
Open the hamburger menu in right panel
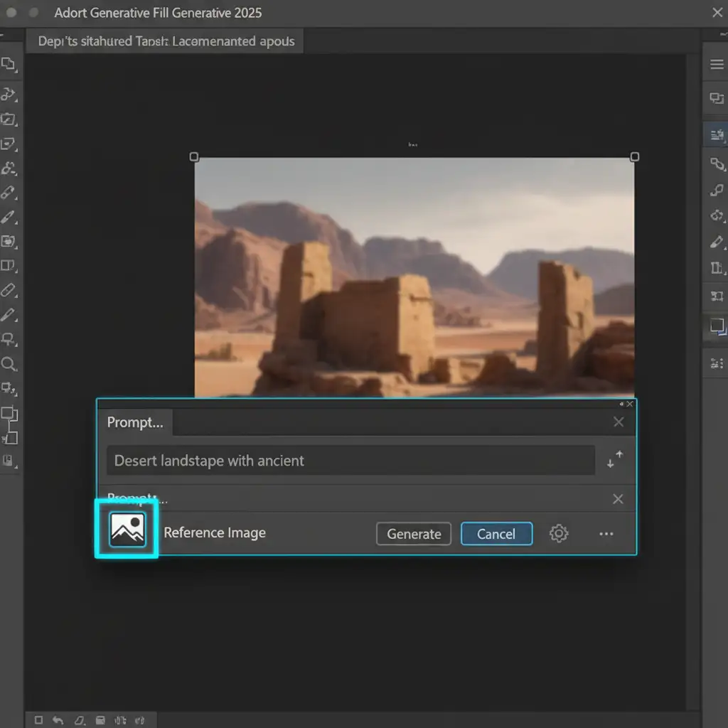click(x=717, y=65)
